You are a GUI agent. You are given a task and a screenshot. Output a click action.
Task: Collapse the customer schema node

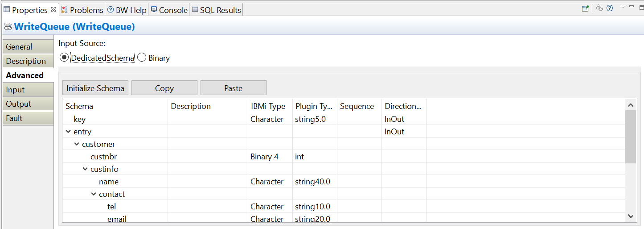[x=77, y=144]
